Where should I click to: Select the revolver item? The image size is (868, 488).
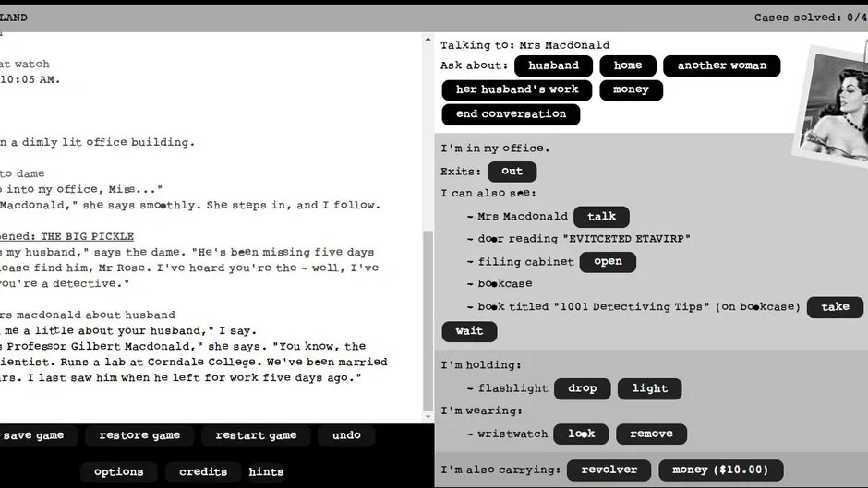[609, 470]
